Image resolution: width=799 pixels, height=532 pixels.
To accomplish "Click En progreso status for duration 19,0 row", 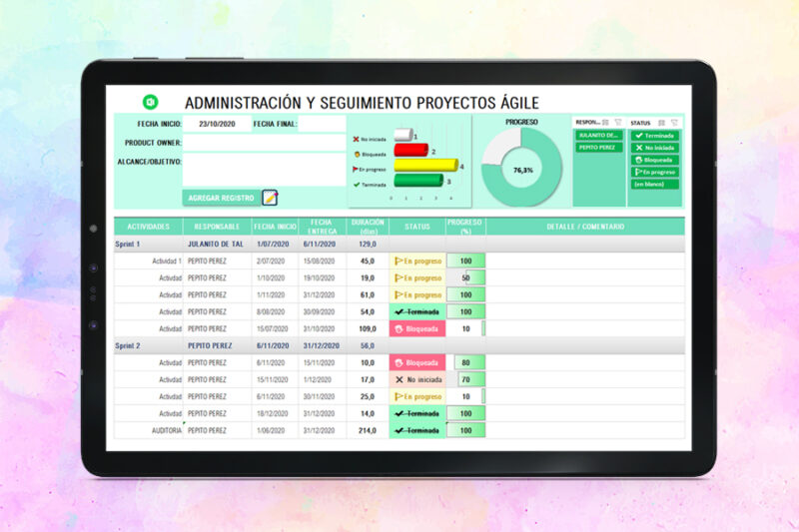I will click(417, 277).
